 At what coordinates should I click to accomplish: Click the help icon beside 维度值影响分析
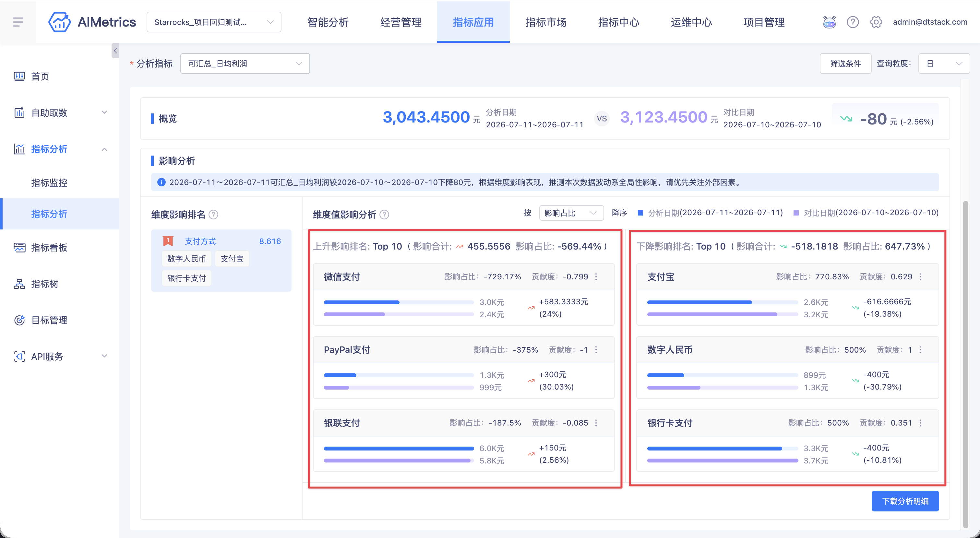pos(385,215)
